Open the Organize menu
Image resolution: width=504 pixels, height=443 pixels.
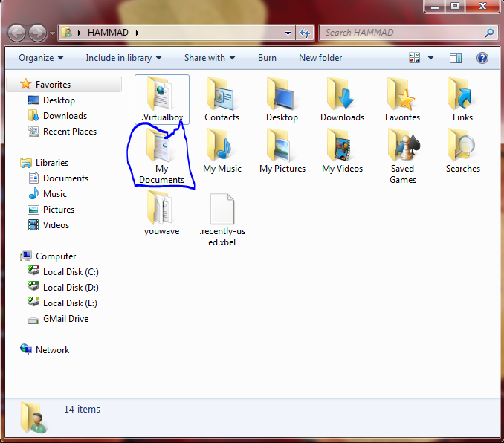[x=41, y=58]
